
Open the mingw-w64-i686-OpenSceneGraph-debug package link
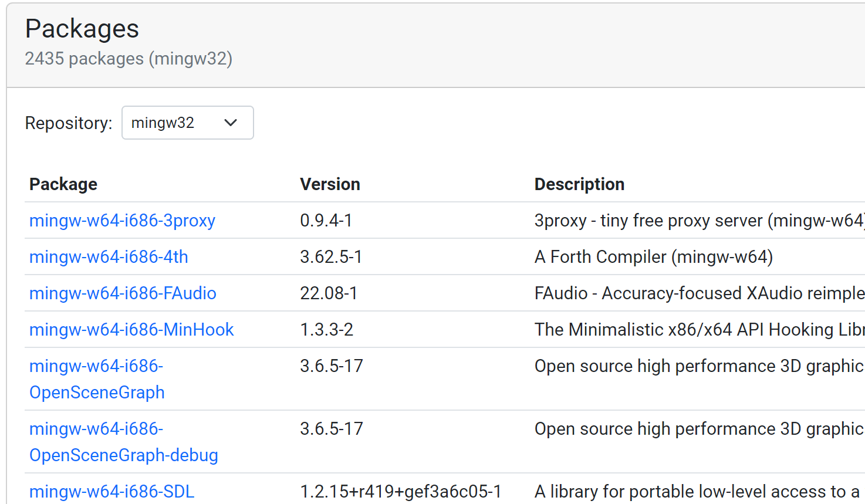coord(124,442)
